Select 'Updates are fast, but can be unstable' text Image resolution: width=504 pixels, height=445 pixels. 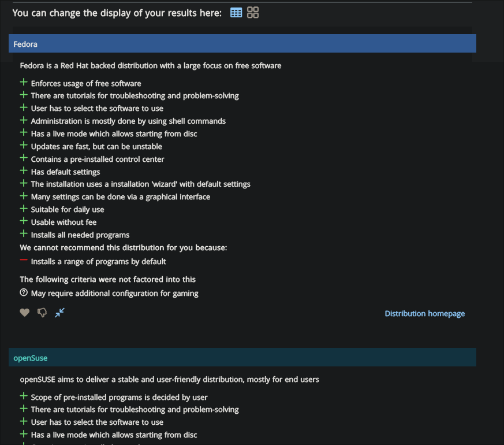point(96,146)
